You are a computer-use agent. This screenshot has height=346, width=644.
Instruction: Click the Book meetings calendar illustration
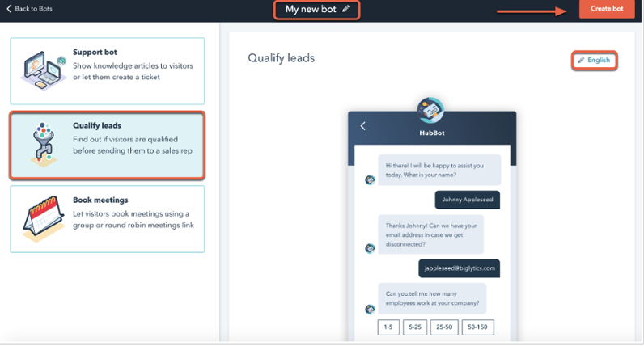pyautogui.click(x=44, y=219)
